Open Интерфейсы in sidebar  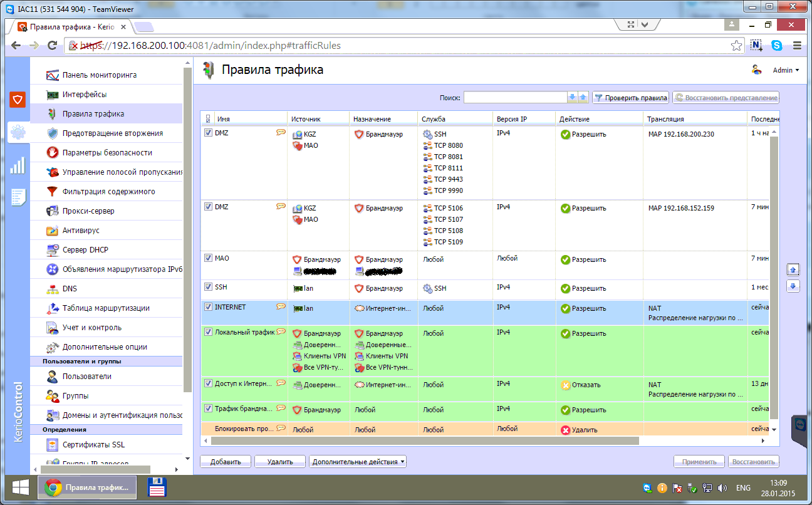tap(85, 95)
